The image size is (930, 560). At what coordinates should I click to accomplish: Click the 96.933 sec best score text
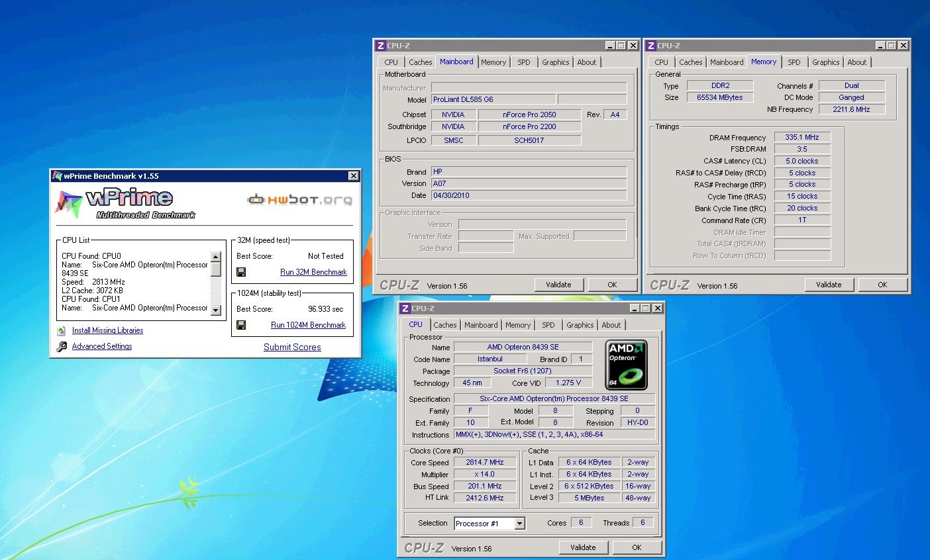pyautogui.click(x=325, y=309)
